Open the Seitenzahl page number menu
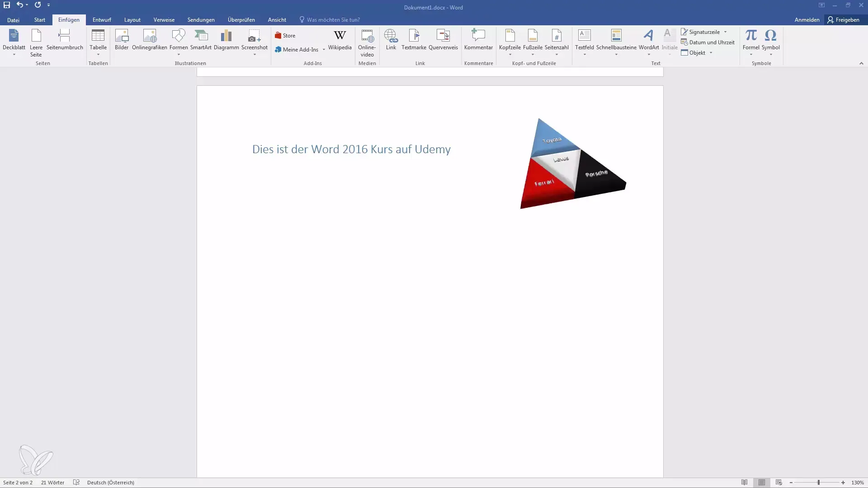This screenshot has height=488, width=868. pyautogui.click(x=557, y=42)
